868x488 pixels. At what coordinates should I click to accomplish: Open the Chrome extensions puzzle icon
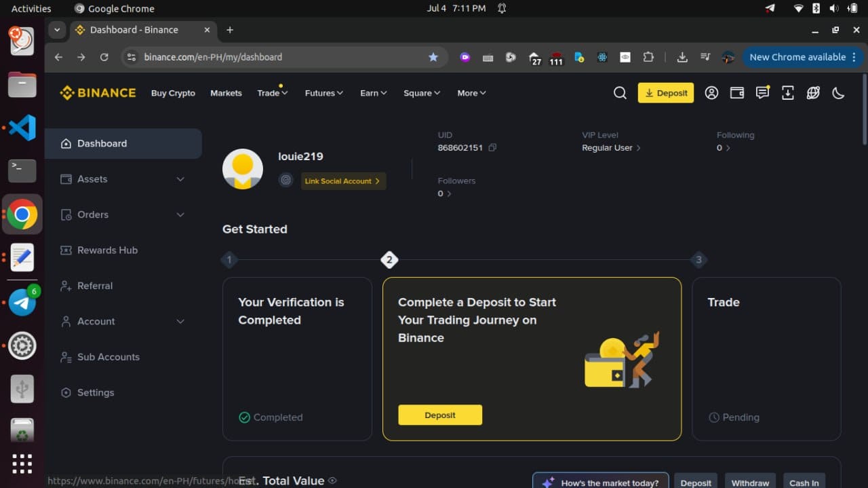pos(648,57)
